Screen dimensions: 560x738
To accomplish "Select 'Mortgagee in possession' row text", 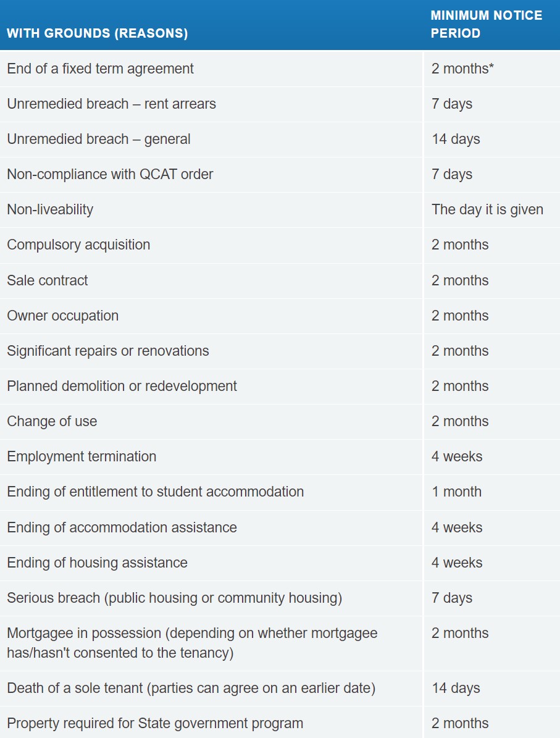I will [193, 643].
